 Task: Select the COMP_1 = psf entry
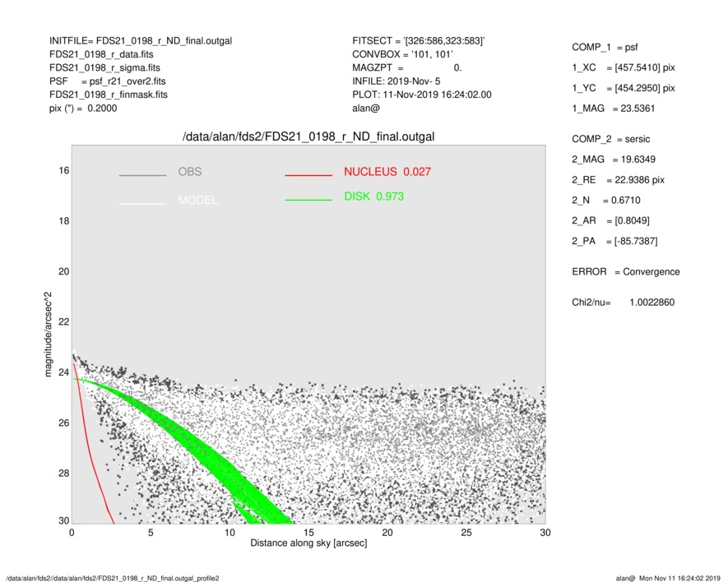pyautogui.click(x=605, y=48)
